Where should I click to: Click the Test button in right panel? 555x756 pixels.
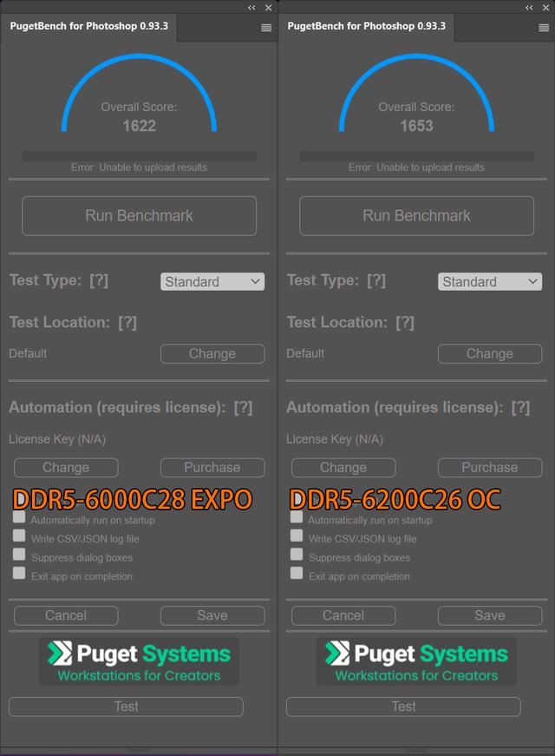pyautogui.click(x=404, y=707)
